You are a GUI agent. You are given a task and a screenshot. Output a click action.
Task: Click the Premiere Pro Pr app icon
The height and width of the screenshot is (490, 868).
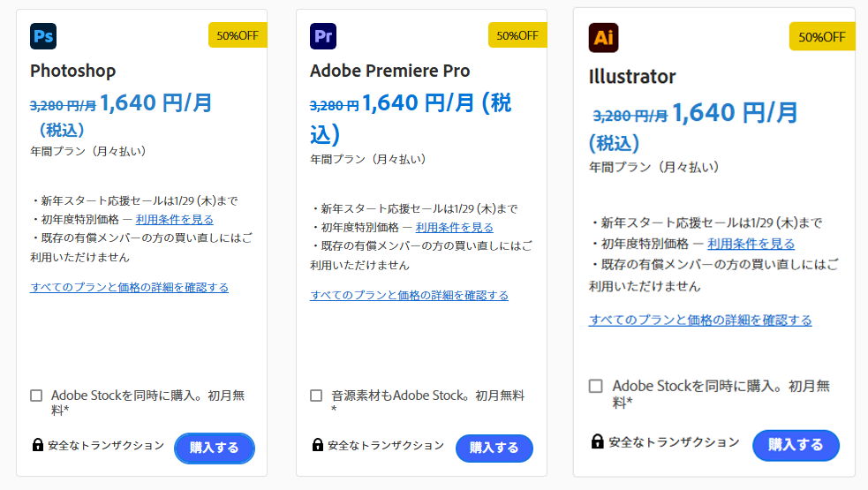323,36
